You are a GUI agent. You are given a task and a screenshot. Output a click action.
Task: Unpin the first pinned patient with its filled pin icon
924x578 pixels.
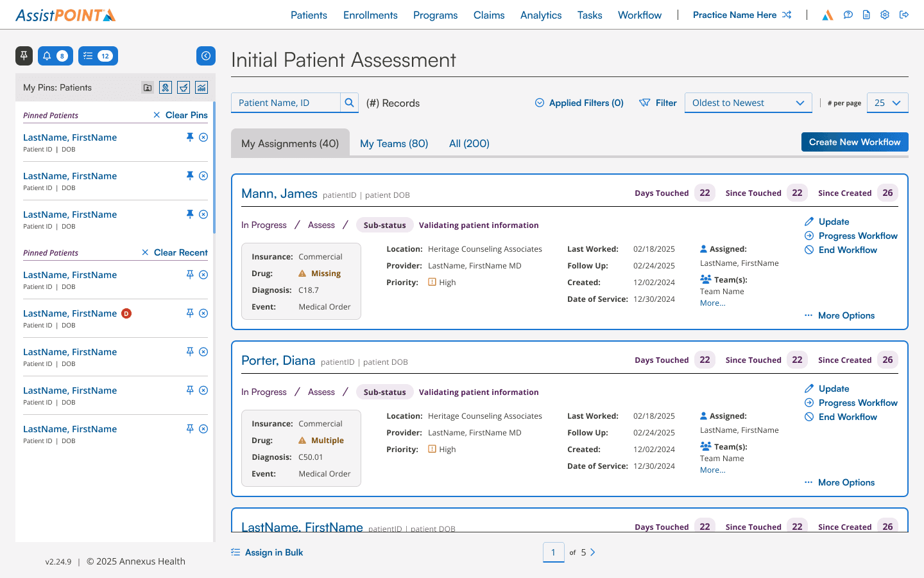[190, 137]
